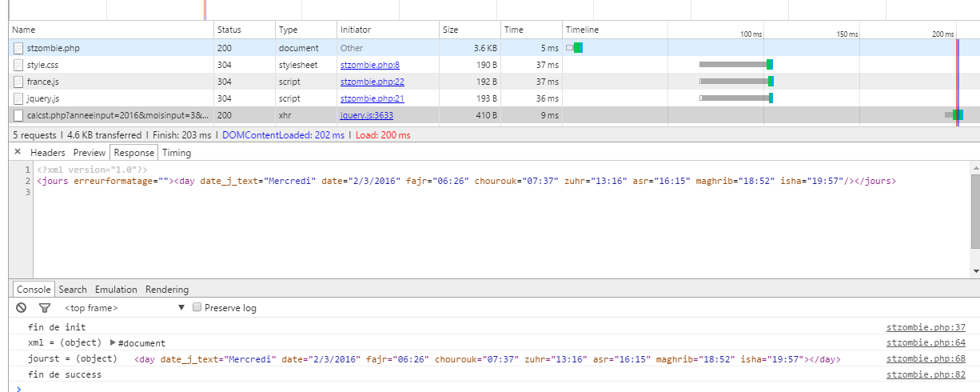980x392 pixels.
Task: Click the france.js file icon
Action: point(18,82)
